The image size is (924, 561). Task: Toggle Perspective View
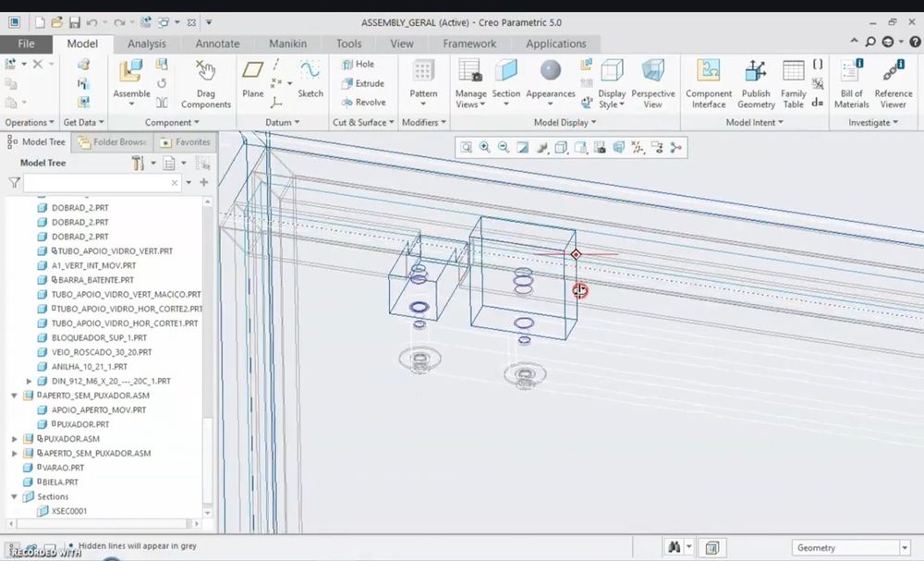point(653,83)
